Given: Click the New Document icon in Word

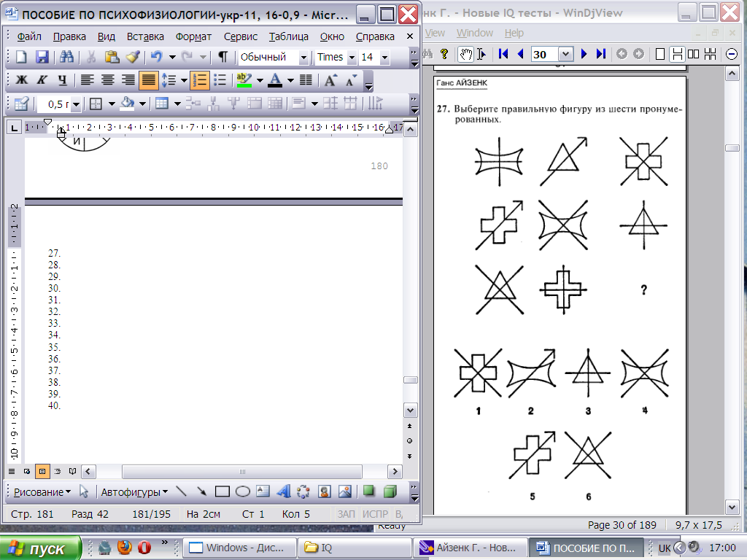Looking at the screenshot, I should (x=21, y=57).
